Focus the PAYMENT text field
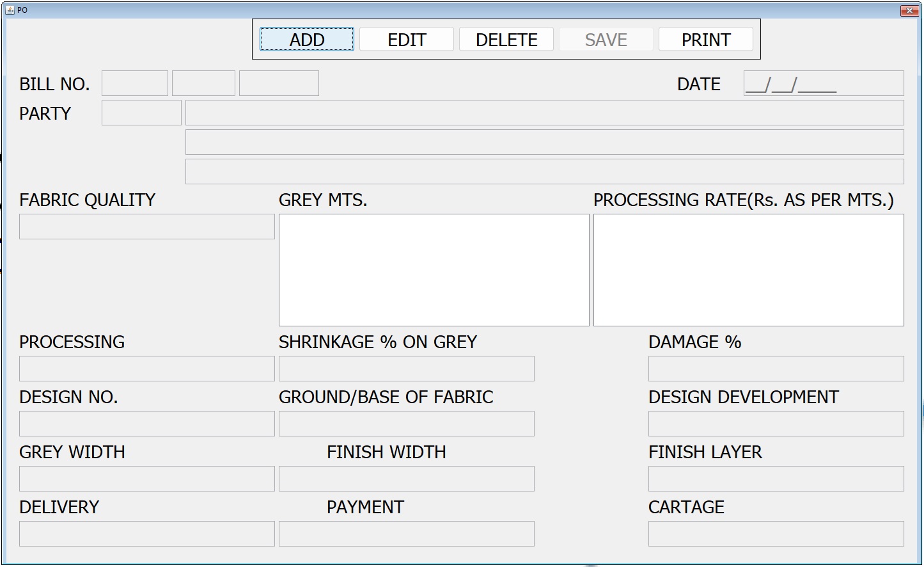The width and height of the screenshot is (924, 567). click(x=406, y=534)
